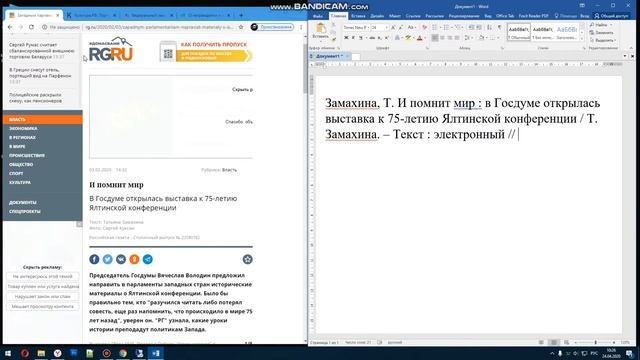This screenshot has width=640, height=360.
Task: Click Заменить (Replace) in Word editing group
Action: (602, 33)
